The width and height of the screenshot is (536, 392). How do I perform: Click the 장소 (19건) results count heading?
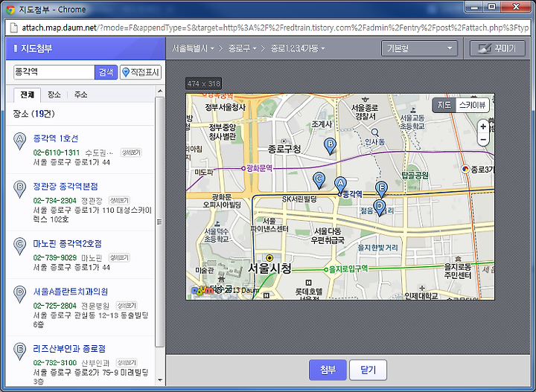tap(33, 114)
